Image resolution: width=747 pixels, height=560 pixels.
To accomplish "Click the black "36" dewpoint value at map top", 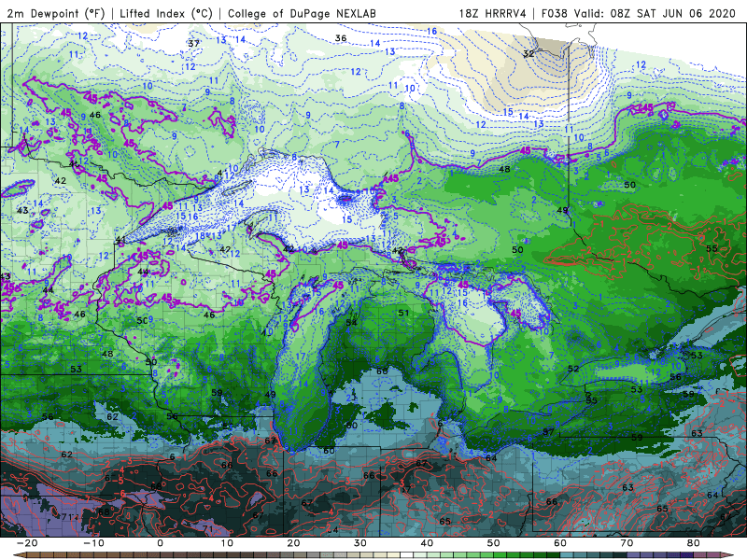I will click(341, 38).
